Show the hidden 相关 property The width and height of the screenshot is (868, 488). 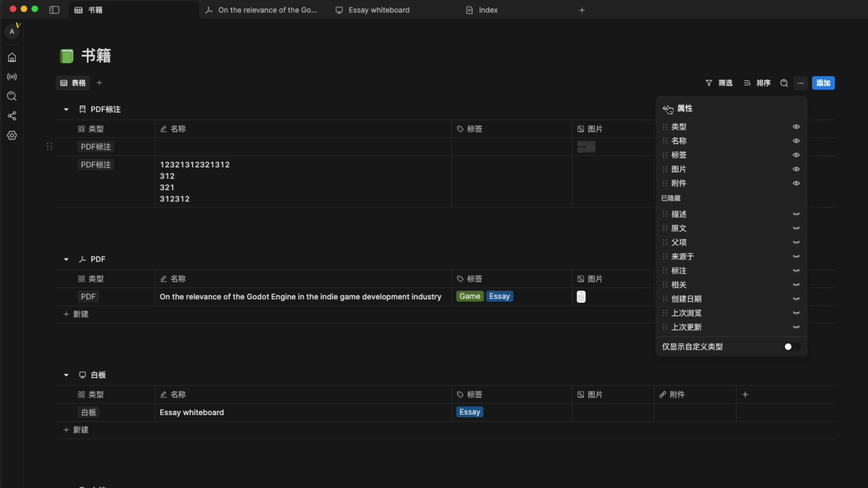click(796, 285)
